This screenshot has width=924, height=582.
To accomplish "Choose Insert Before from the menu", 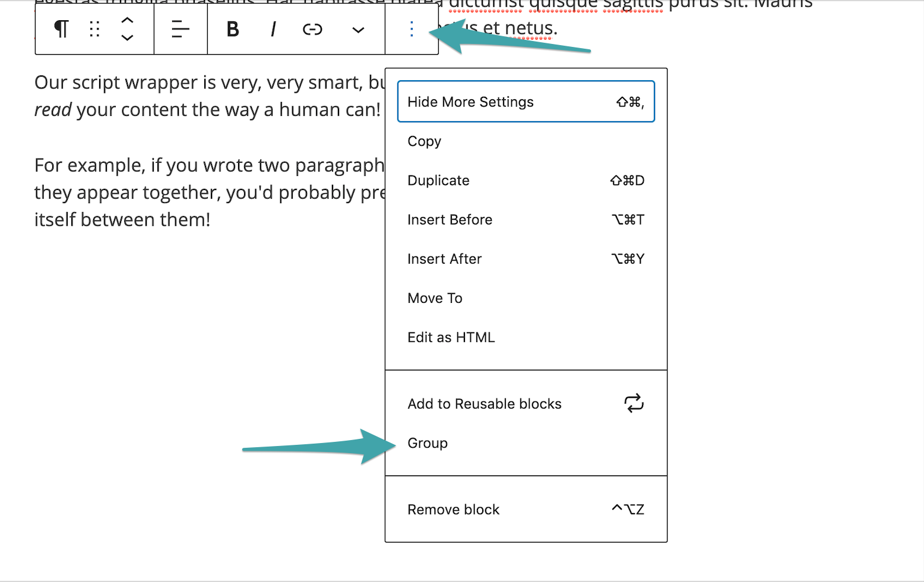I will pyautogui.click(x=450, y=219).
